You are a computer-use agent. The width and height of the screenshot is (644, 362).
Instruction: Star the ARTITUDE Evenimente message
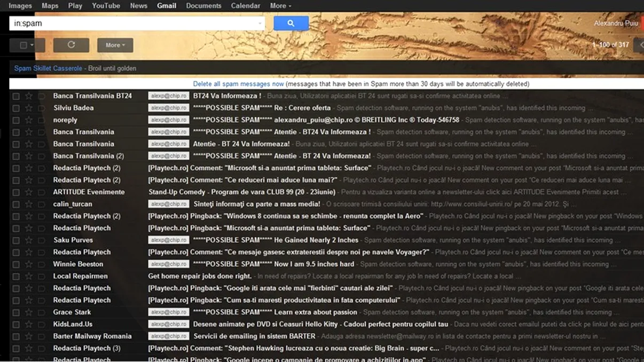(x=29, y=192)
